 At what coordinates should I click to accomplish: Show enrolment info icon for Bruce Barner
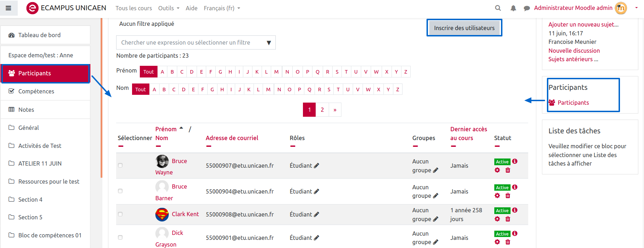click(515, 187)
